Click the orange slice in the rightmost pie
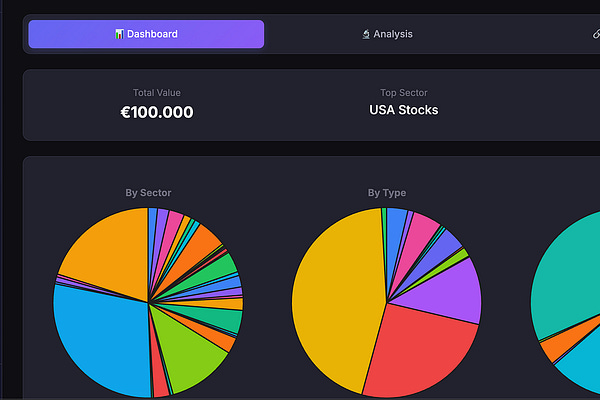The image size is (600, 400). point(562,344)
